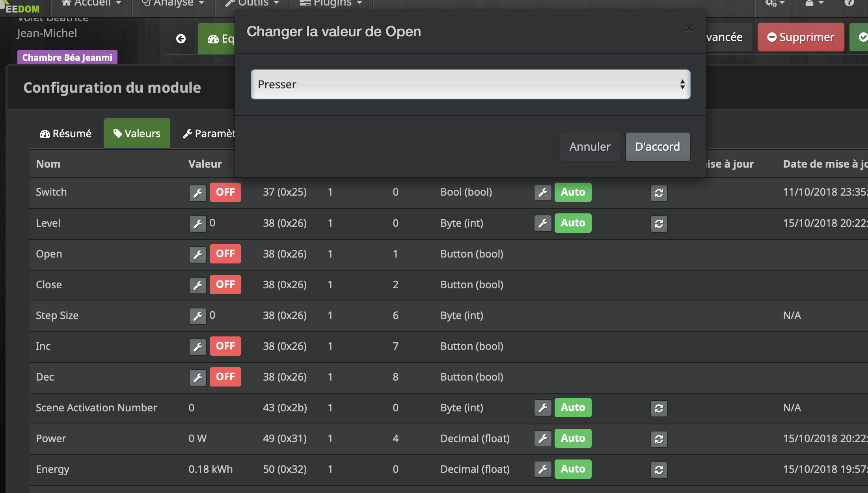Go back with the left arrow icon
868x493 pixels.
click(181, 39)
